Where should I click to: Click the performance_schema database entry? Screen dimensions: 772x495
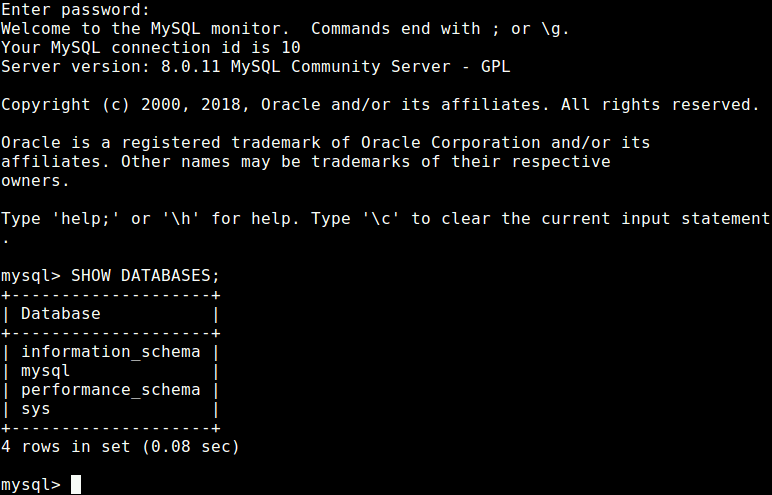111,390
